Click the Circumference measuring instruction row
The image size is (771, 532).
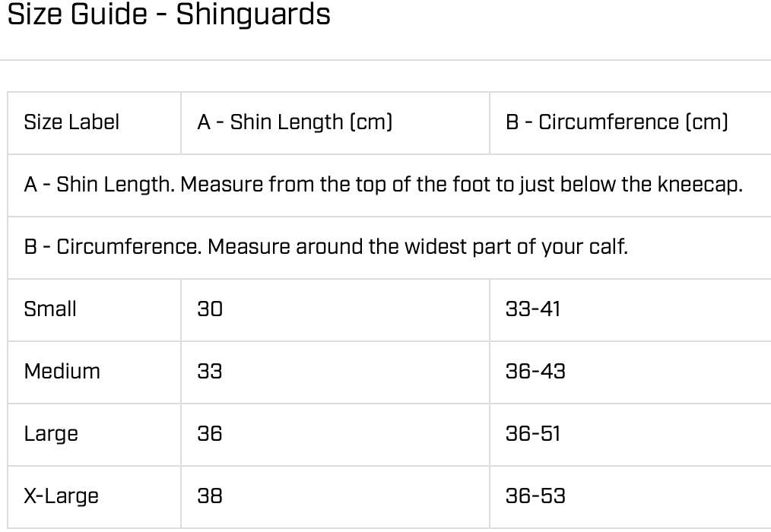pyautogui.click(x=325, y=247)
